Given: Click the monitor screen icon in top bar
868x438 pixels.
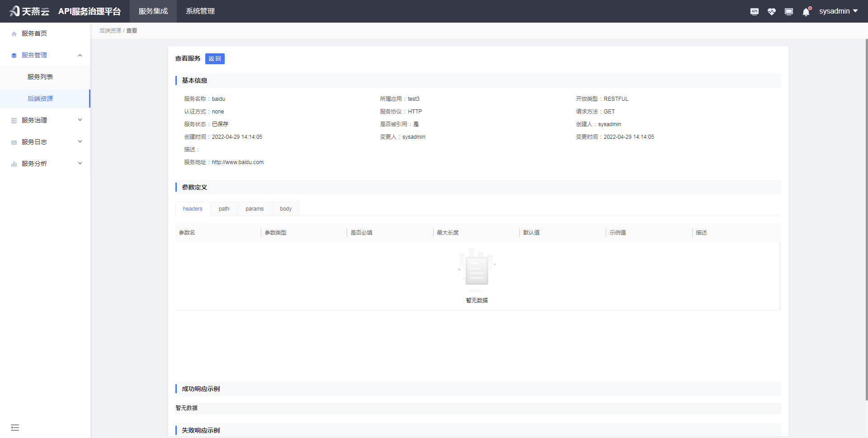Looking at the screenshot, I should 789,11.
